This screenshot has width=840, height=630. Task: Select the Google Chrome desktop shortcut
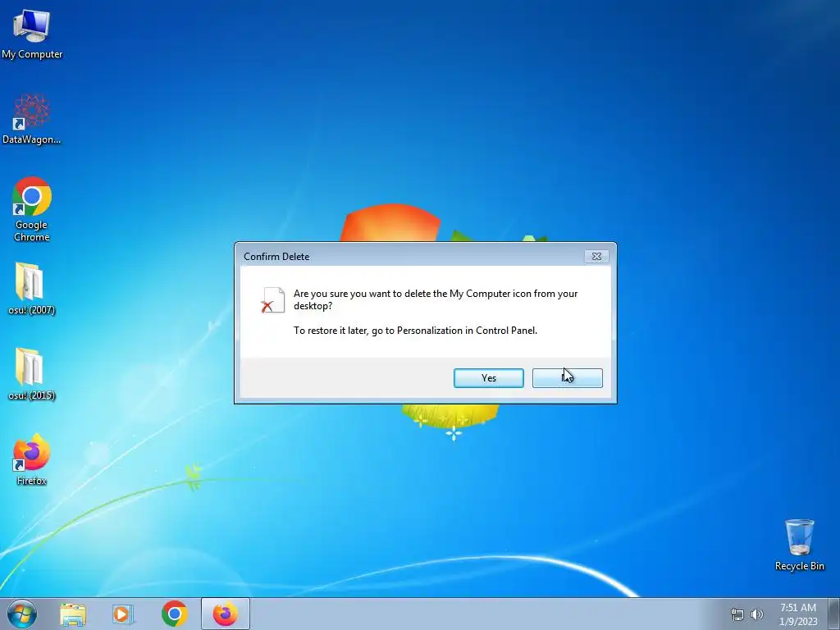[32, 209]
